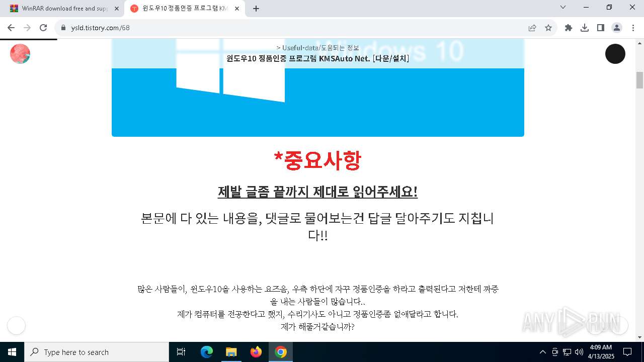Open the Extensions puzzle icon
This screenshot has height=362, width=644.
click(569, 28)
